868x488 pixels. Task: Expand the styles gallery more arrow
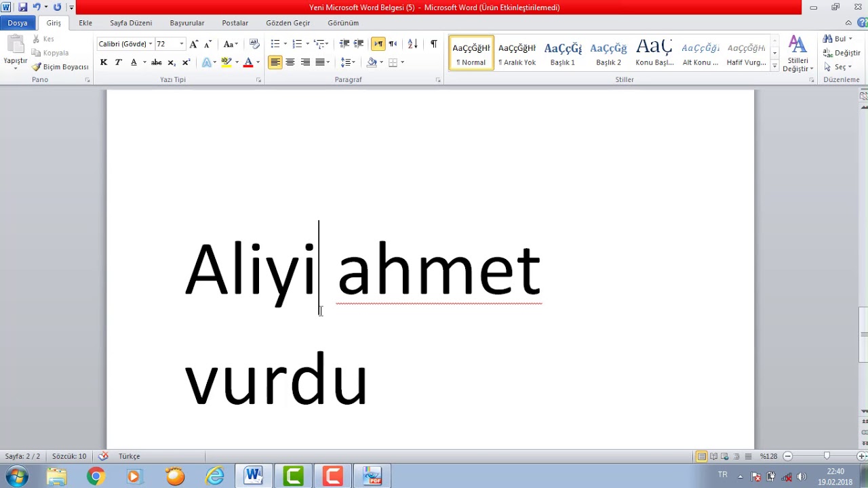click(774, 66)
